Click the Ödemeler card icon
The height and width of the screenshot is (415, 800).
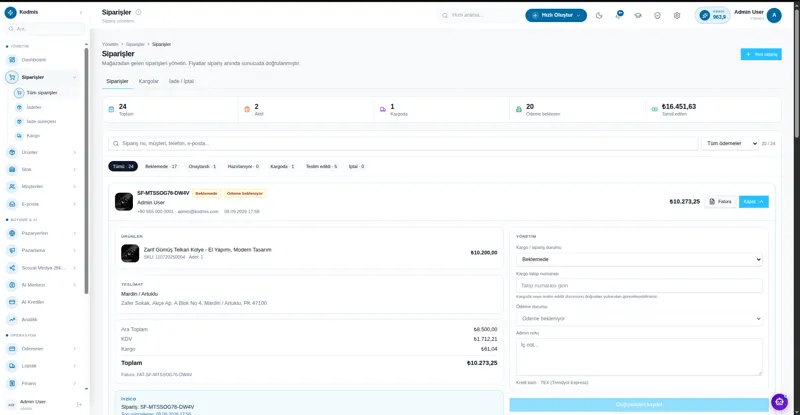(x=12, y=349)
